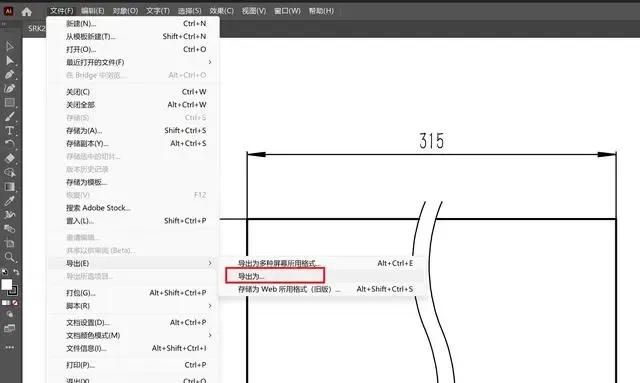The height and width of the screenshot is (383, 640).
Task: Choose 存储副本(Y)... menu entry
Action: (134, 144)
